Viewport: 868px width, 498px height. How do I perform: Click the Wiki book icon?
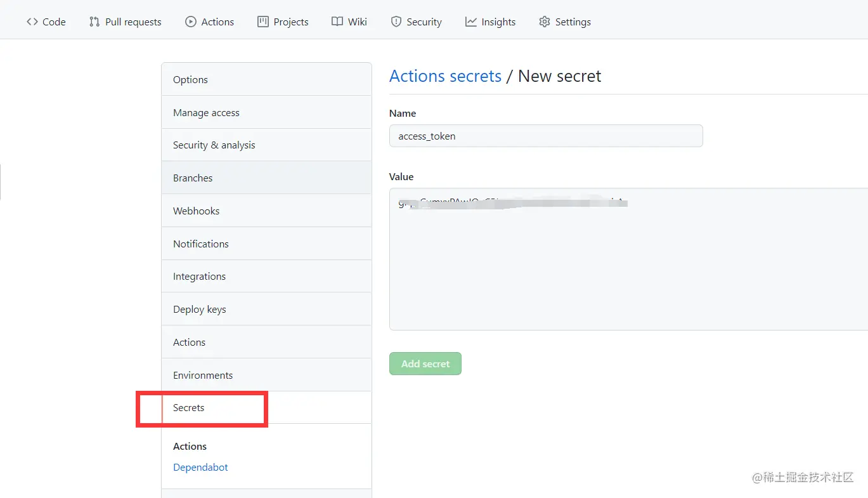coord(337,22)
